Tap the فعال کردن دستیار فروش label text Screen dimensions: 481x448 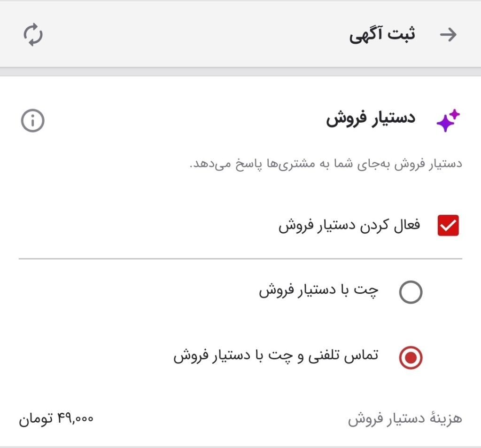349,226
